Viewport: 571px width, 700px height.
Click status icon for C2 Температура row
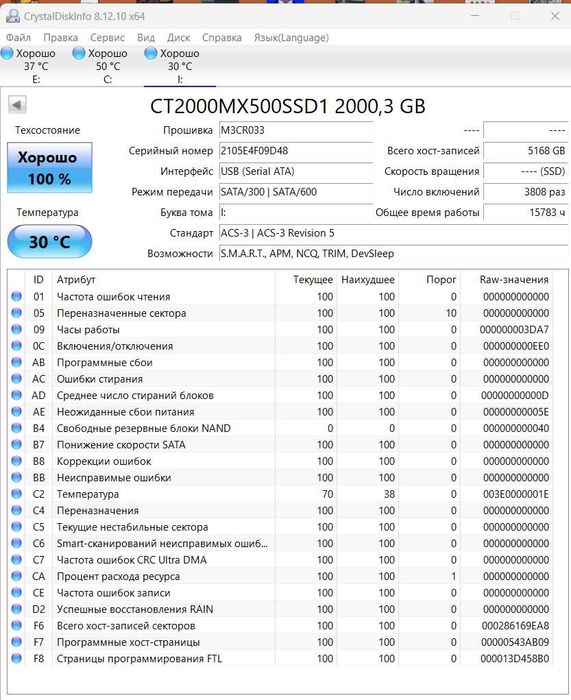pos(17,494)
